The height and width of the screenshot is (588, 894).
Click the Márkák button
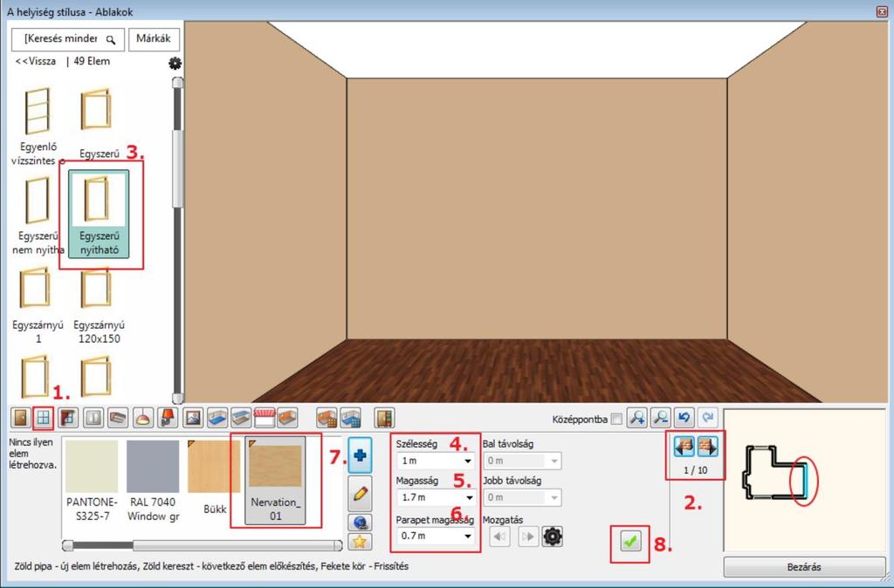point(154,38)
